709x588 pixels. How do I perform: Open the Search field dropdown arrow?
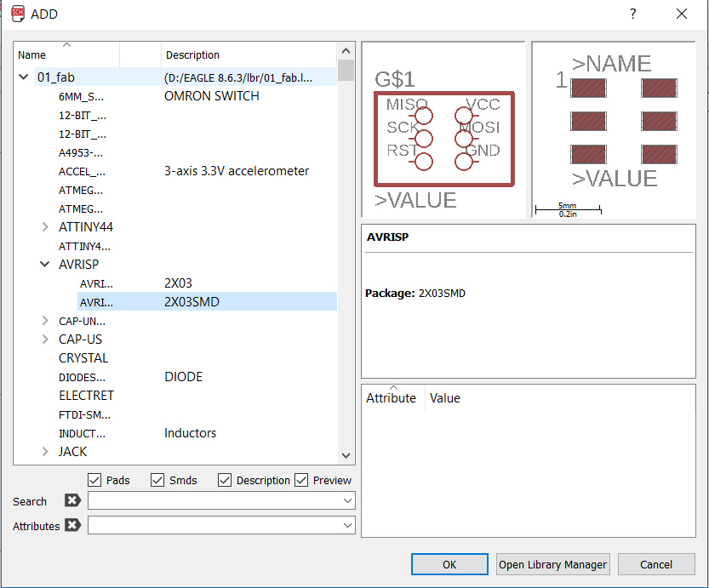point(347,500)
